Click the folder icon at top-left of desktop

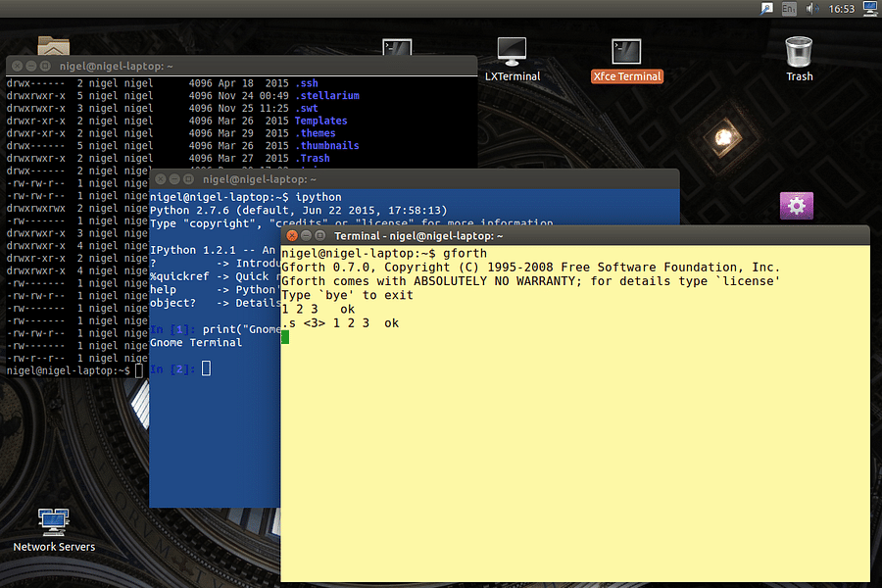53,44
